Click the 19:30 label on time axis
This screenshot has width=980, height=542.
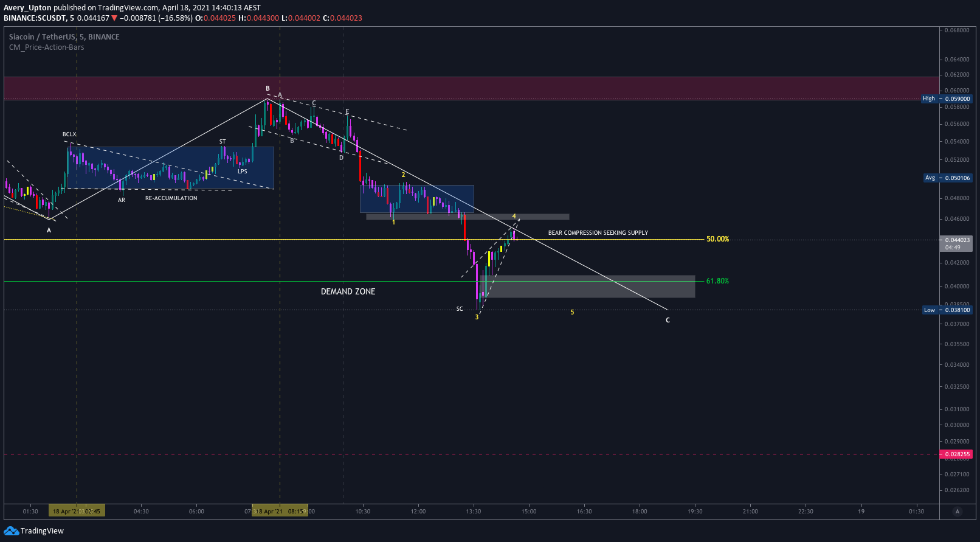coord(695,512)
